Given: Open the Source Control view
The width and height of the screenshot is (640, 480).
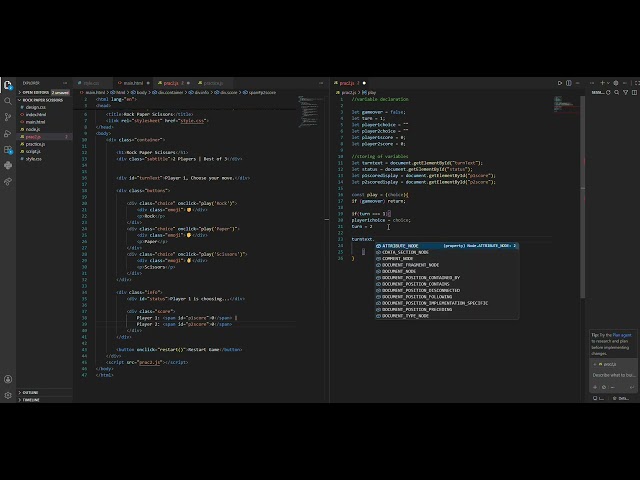Looking at the screenshot, I should point(8,117).
